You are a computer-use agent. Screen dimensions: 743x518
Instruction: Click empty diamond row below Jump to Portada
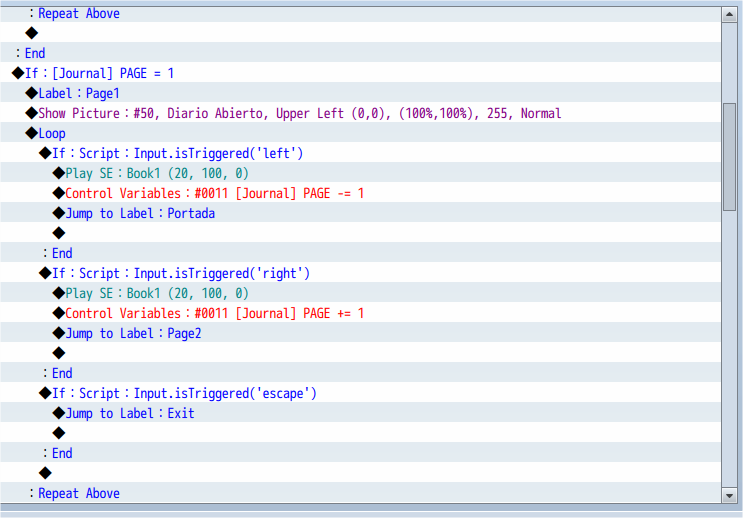pos(360,233)
